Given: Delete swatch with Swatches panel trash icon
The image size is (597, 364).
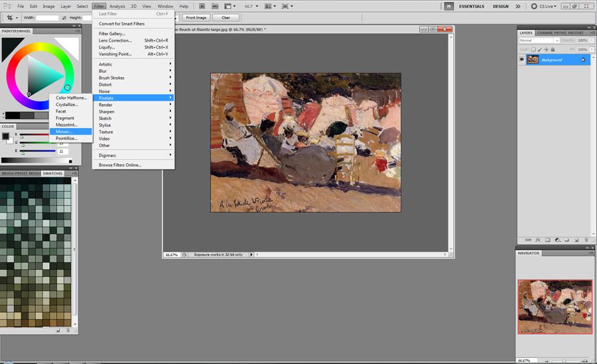Looking at the screenshot, I should pyautogui.click(x=68, y=330).
